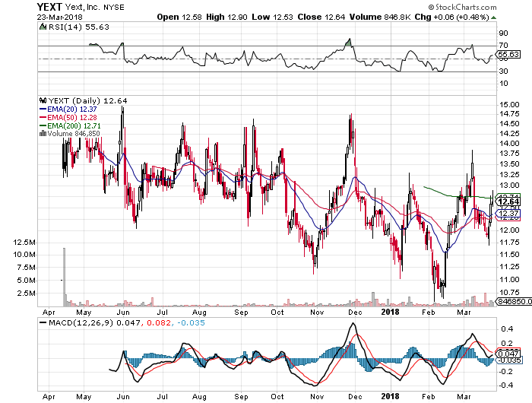Image resolution: width=532 pixels, height=403 pixels.
Task: Click the 12.00 price axis label
Action: [509, 230]
